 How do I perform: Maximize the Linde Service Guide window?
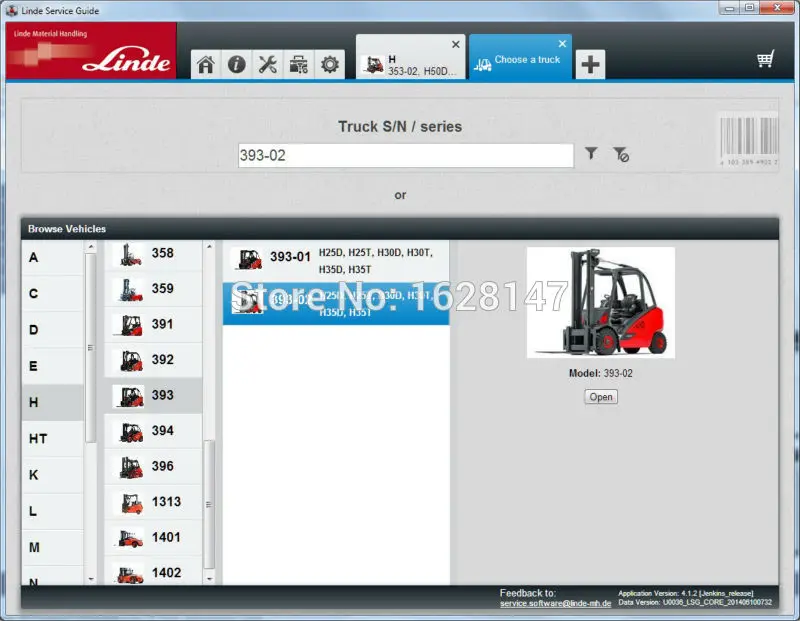(x=749, y=8)
